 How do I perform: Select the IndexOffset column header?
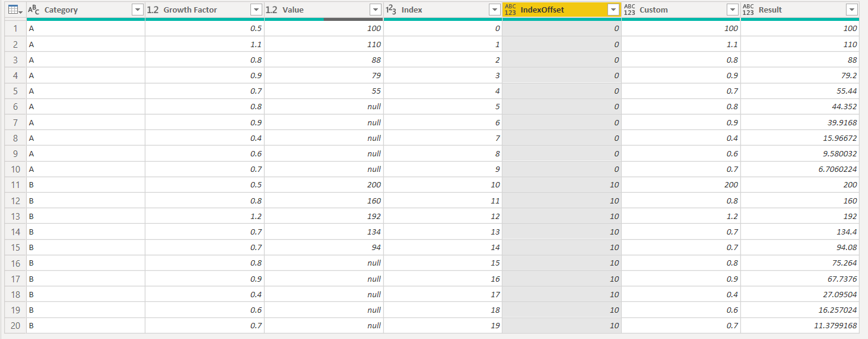562,10
